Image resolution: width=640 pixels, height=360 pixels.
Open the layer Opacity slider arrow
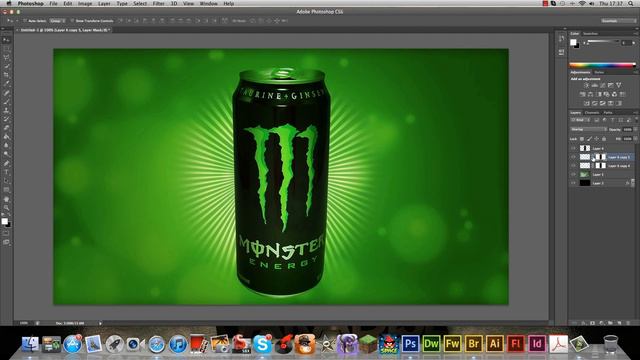[x=636, y=129]
